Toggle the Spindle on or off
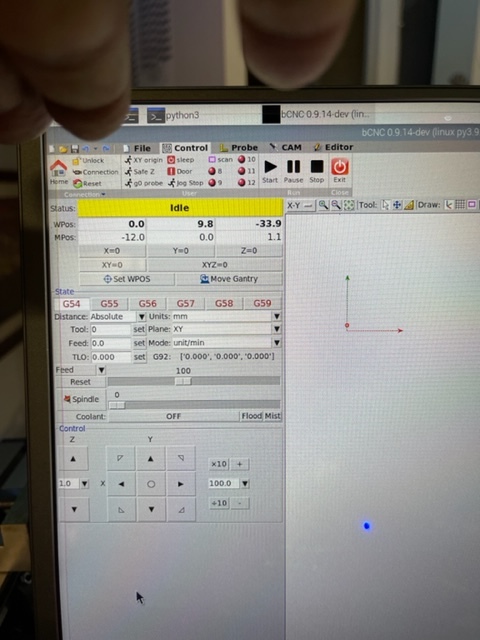The image size is (480, 640). click(x=81, y=399)
